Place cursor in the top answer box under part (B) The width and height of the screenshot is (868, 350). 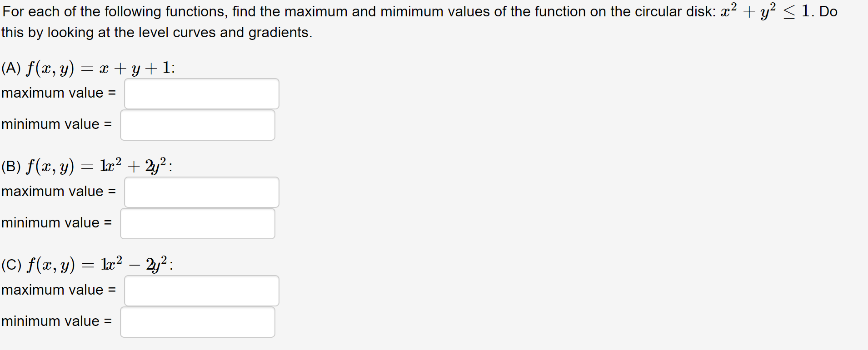pyautogui.click(x=201, y=192)
